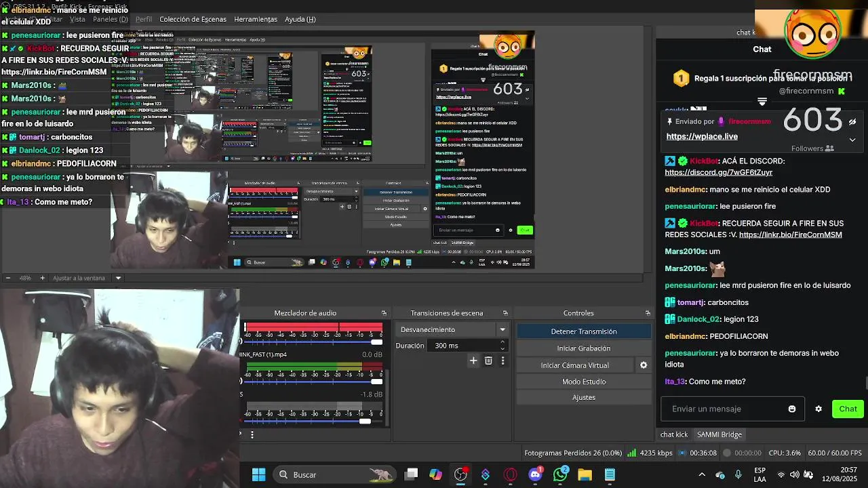The height and width of the screenshot is (488, 868).
Task: Open the linkr.bio FireCornMSM link
Action: point(790,235)
